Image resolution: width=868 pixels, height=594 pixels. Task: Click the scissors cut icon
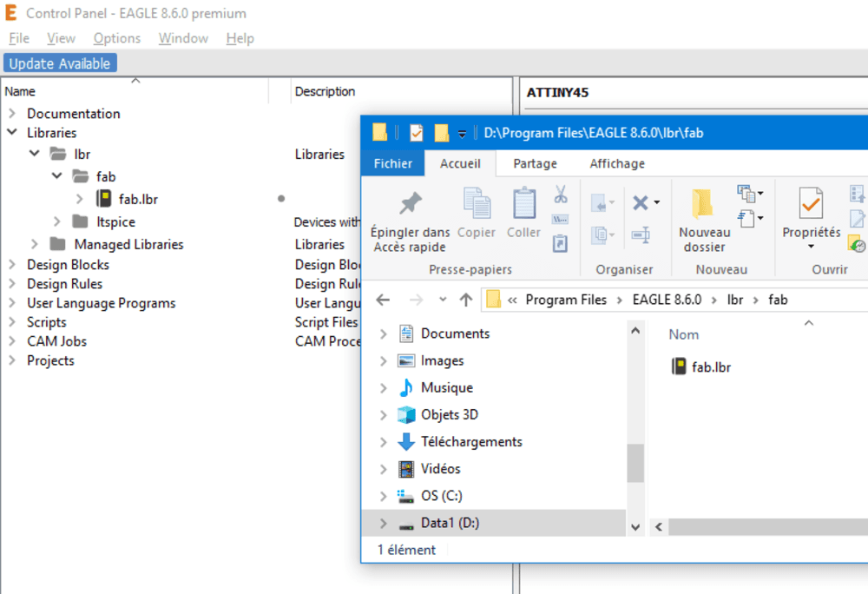click(560, 195)
